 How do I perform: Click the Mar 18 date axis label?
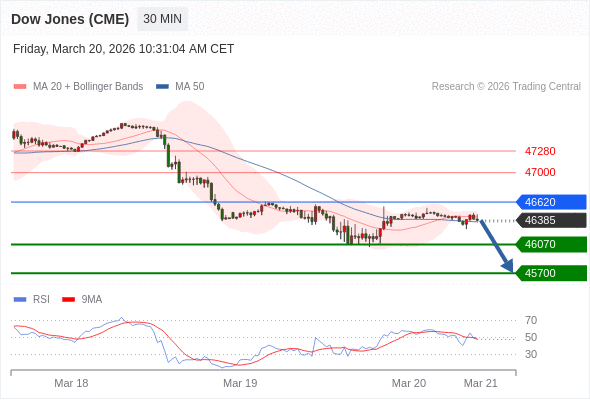pos(71,383)
